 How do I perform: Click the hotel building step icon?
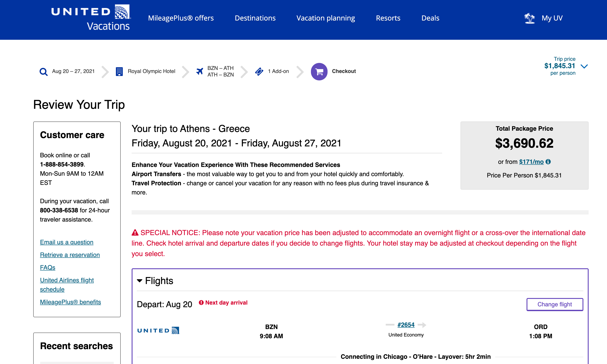(119, 72)
